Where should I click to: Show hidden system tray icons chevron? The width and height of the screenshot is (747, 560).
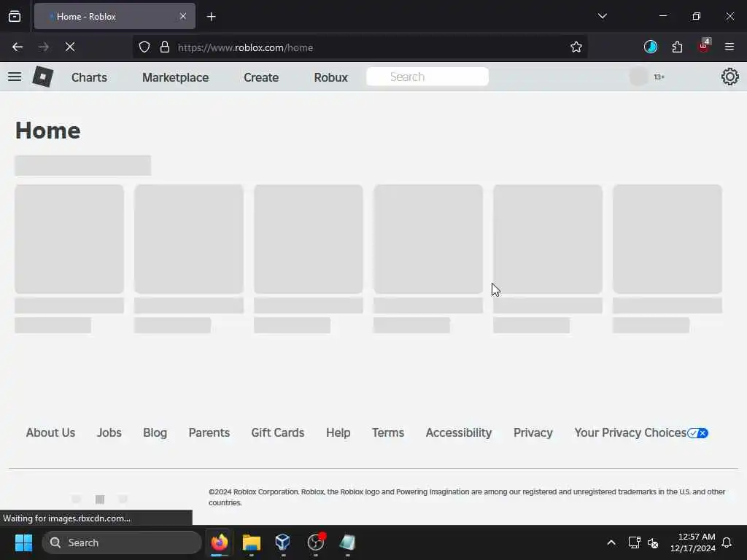point(611,542)
